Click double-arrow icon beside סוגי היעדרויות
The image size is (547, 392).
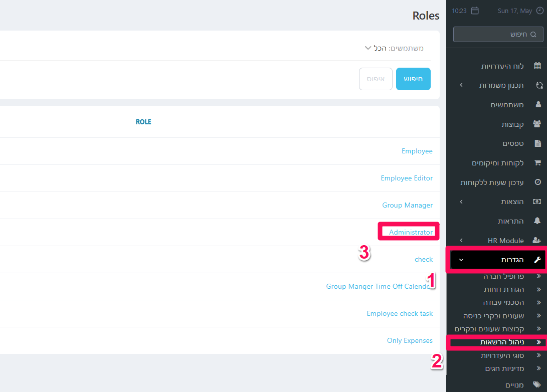(538, 355)
